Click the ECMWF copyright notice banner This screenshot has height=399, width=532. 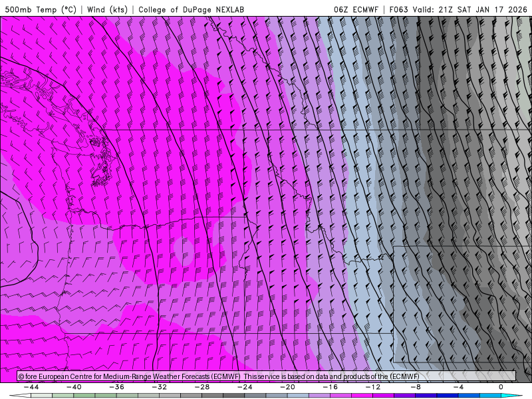coord(267,376)
